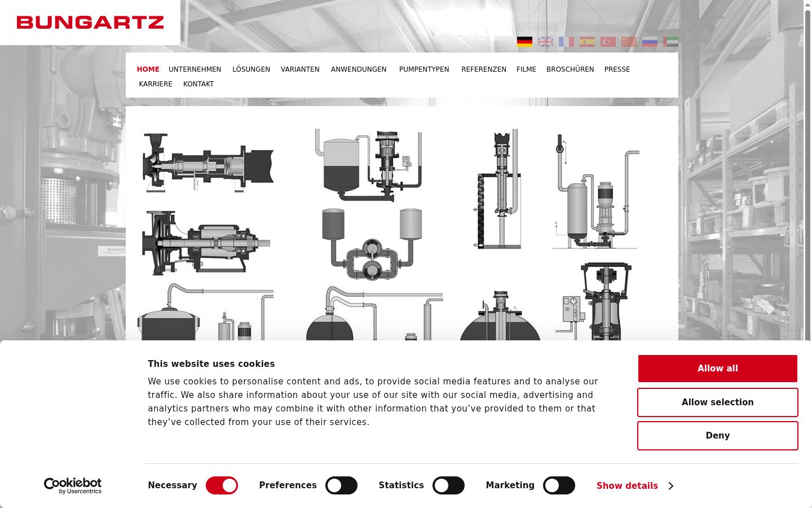Open the KONTAKT page

tap(198, 84)
